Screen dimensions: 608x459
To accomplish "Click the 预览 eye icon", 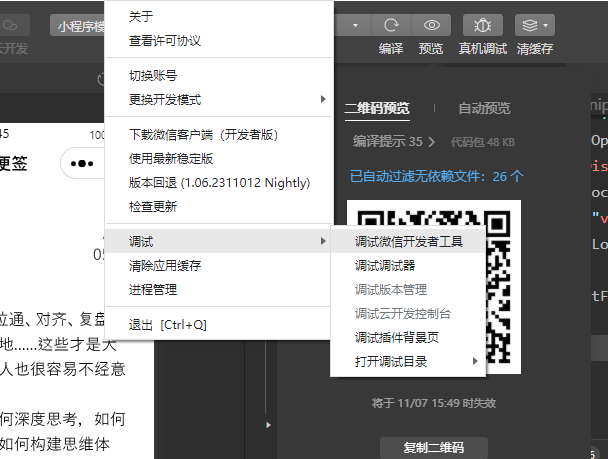I will pyautogui.click(x=431, y=25).
